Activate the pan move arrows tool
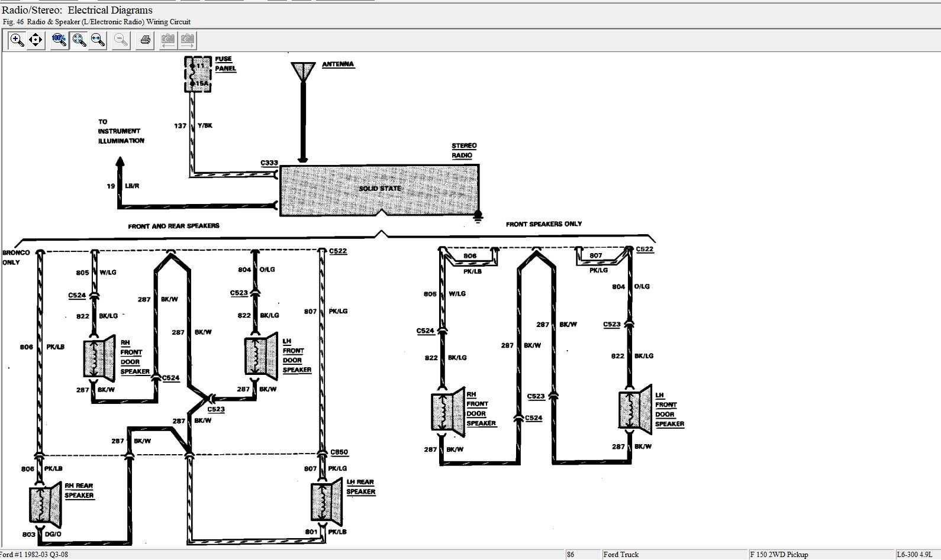Viewport: 941px width, 560px height. click(x=36, y=40)
